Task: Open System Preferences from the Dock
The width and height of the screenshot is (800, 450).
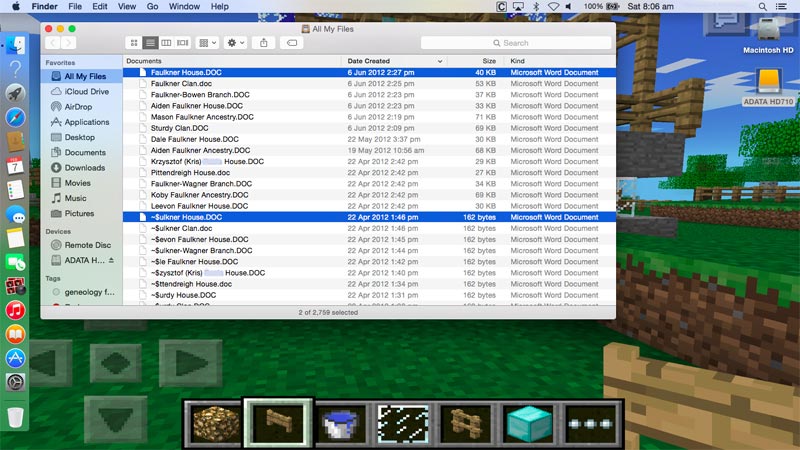Action: (15, 382)
